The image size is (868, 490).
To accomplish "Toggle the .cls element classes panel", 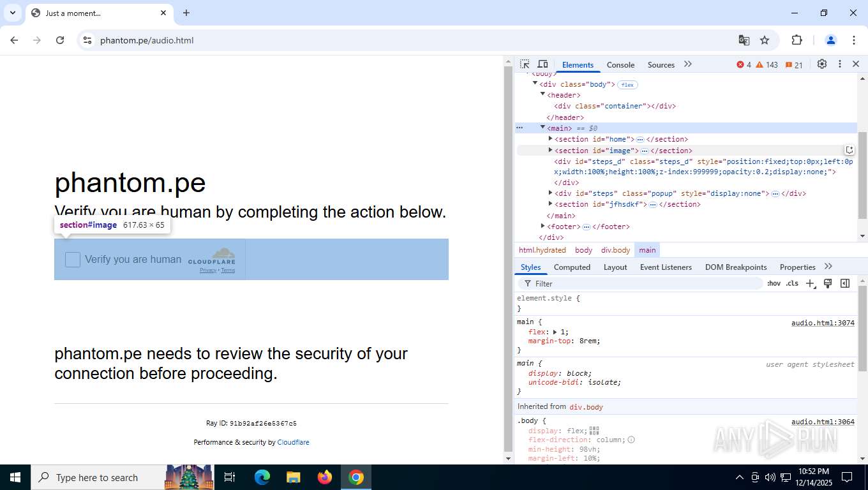I will tap(792, 283).
